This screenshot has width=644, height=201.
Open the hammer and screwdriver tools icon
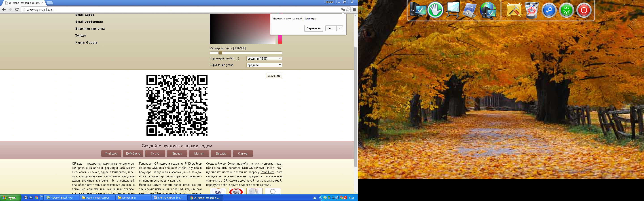[514, 10]
